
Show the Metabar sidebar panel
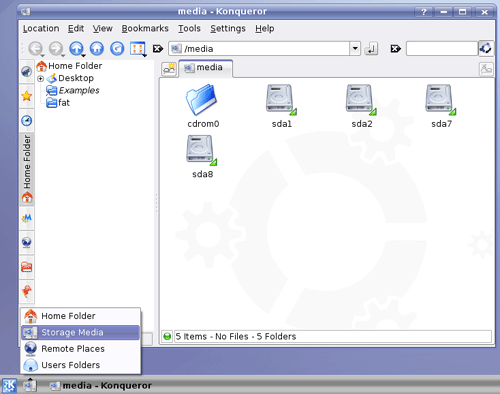(x=27, y=218)
